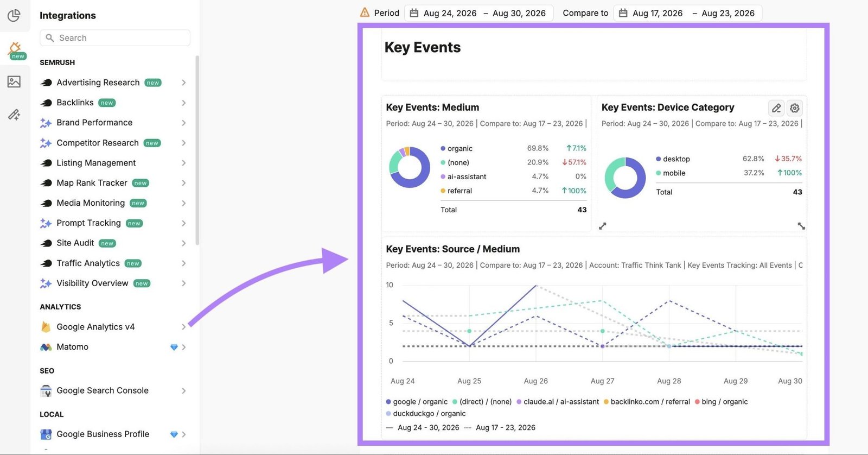This screenshot has height=455, width=868.
Task: Expand the Map Rank Tracker chevron
Action: pos(184,183)
